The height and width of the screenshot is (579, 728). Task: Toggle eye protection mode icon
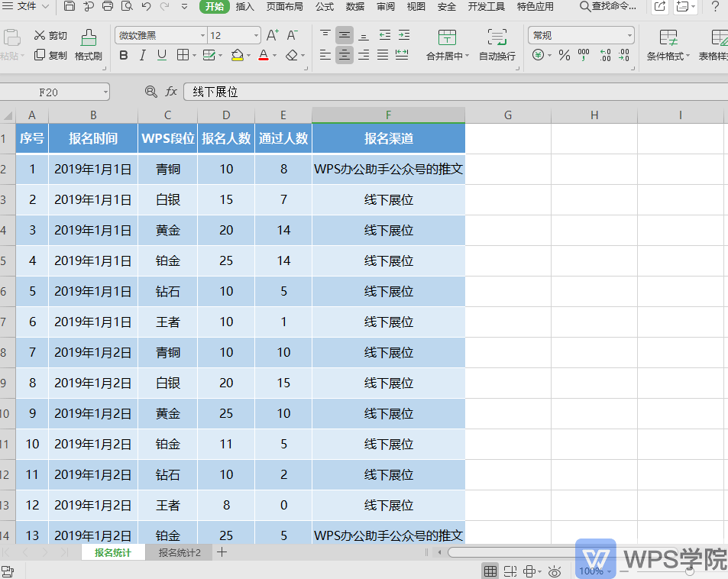555,571
